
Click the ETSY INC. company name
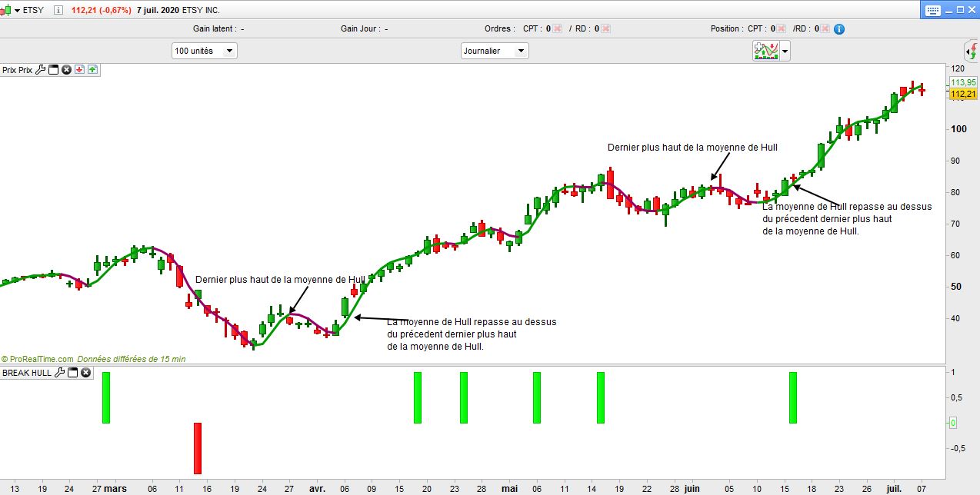pos(202,10)
